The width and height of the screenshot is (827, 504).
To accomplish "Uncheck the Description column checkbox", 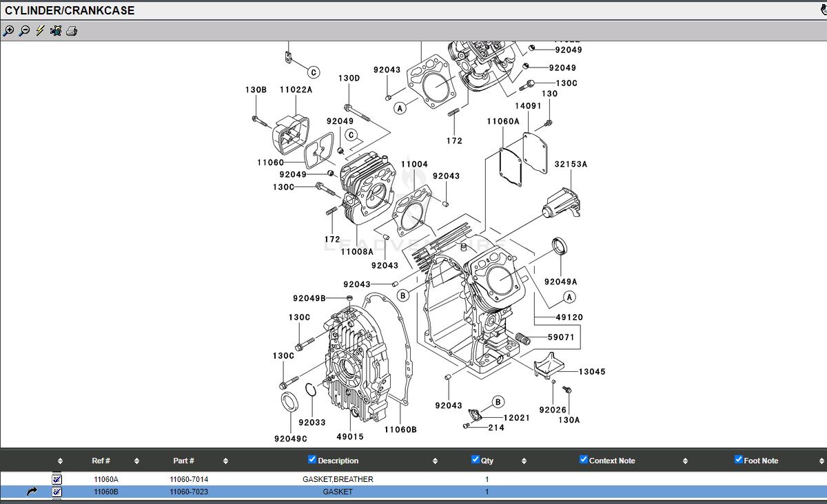I will (312, 460).
